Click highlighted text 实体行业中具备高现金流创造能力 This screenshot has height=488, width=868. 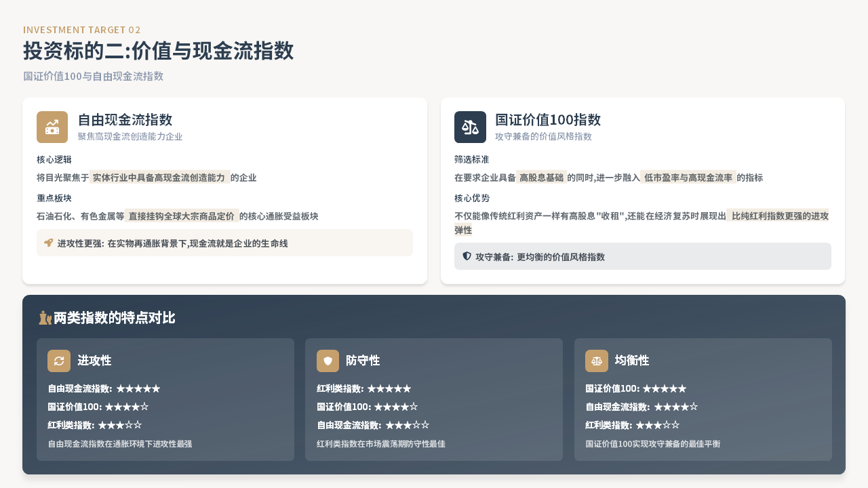[159, 178]
